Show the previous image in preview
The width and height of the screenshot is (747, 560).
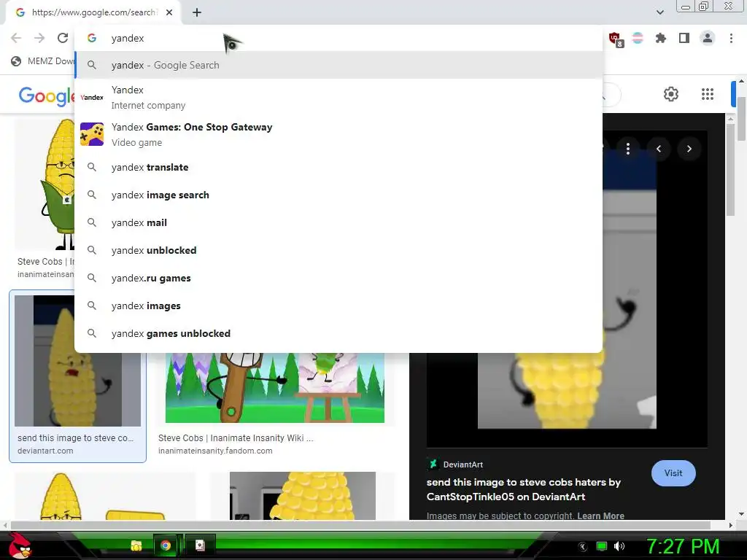click(x=659, y=149)
